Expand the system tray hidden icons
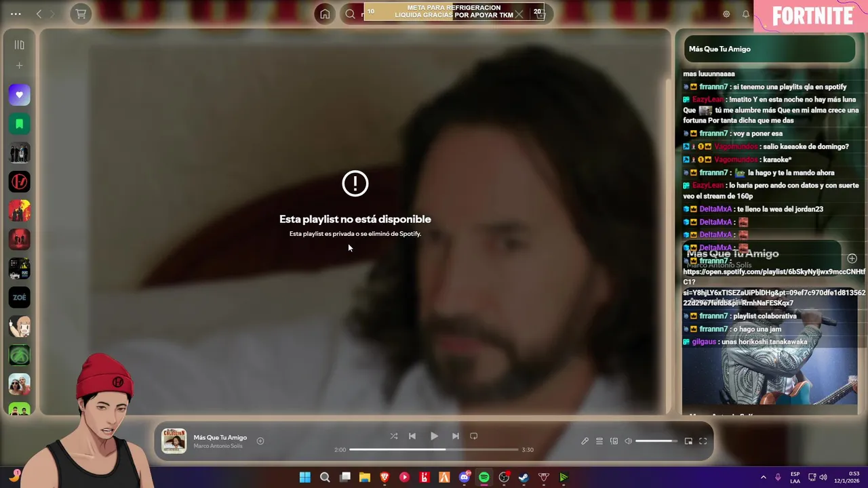The height and width of the screenshot is (488, 868). pyautogui.click(x=763, y=477)
